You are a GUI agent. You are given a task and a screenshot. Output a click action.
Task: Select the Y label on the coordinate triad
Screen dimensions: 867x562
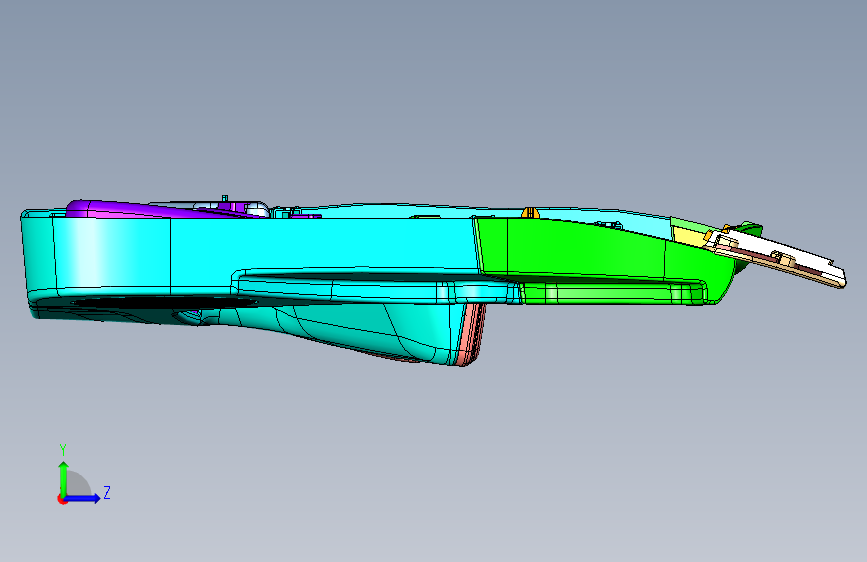click(63, 449)
